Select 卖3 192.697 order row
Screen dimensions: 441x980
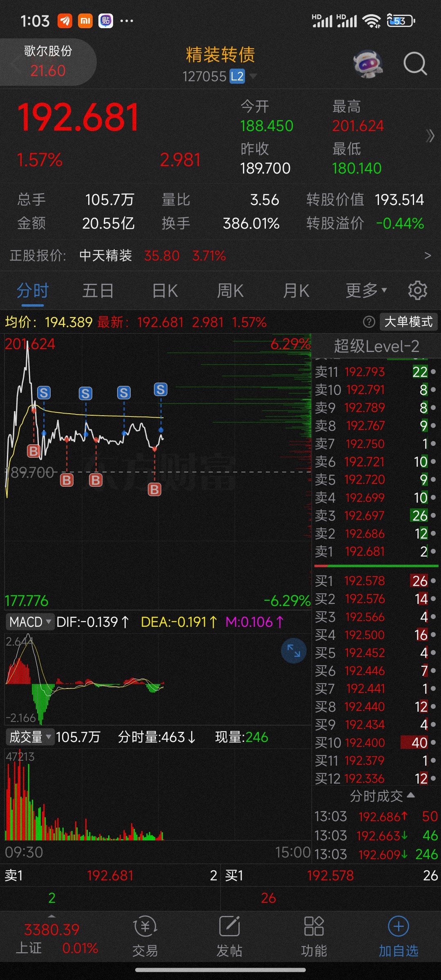(x=376, y=515)
